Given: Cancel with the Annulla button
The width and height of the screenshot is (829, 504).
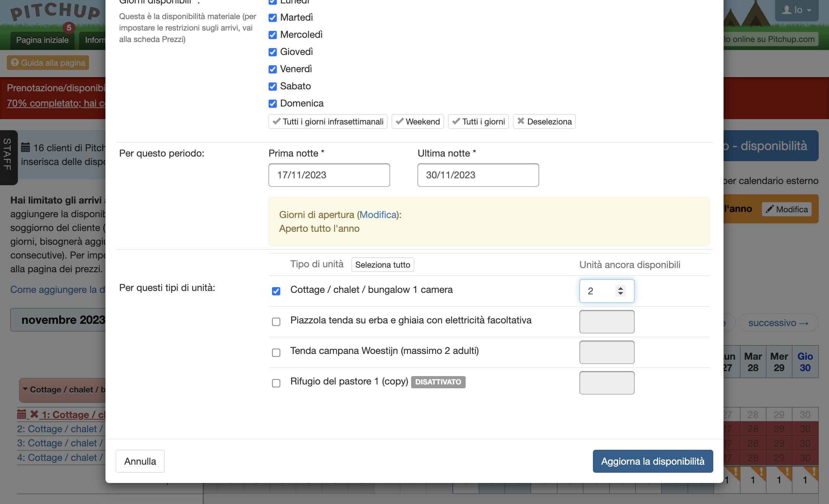Looking at the screenshot, I should pos(140,461).
